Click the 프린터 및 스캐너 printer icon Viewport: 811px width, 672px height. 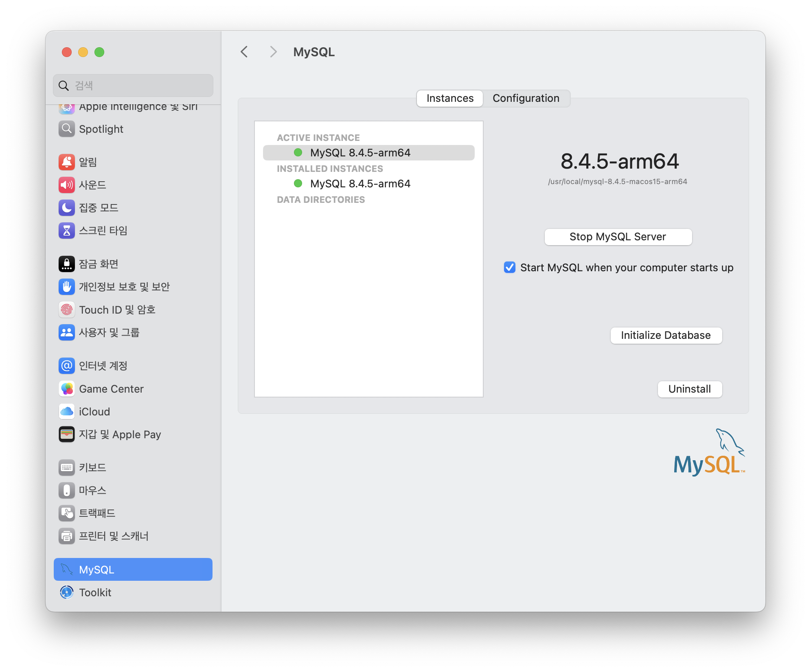coord(67,536)
